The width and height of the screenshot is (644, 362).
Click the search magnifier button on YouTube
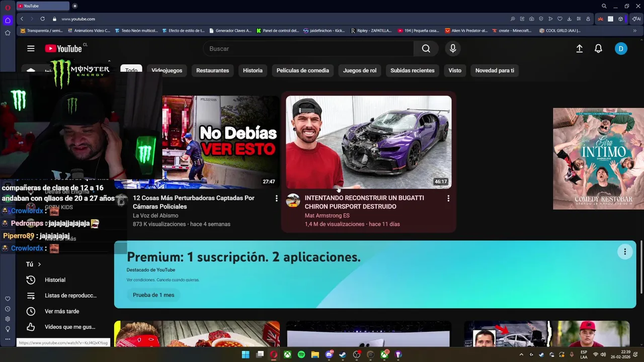426,48
